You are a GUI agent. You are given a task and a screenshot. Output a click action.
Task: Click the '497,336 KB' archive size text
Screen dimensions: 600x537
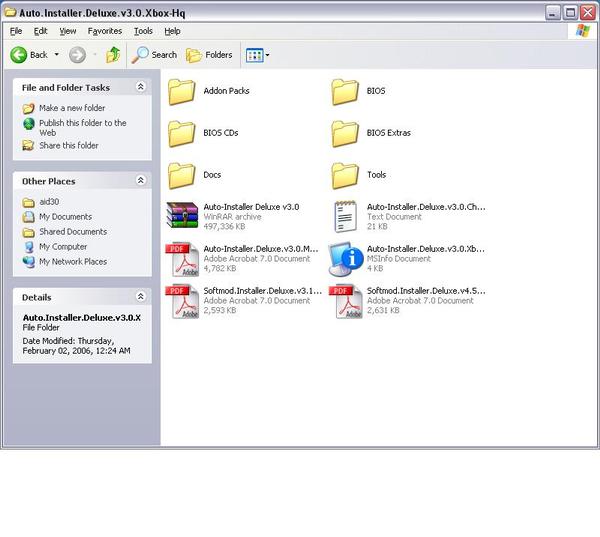click(224, 226)
